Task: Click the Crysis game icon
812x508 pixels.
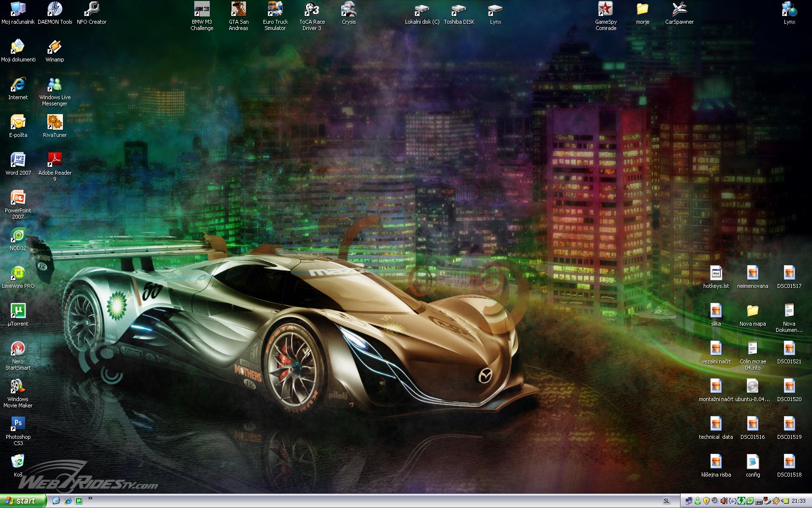Action: (x=348, y=13)
